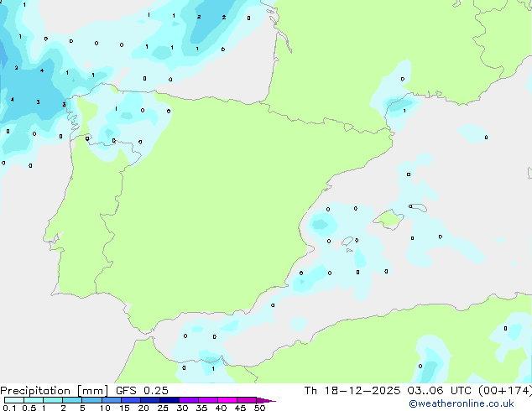Click the legend swatch between 0.5 and 1

tap(34, 400)
